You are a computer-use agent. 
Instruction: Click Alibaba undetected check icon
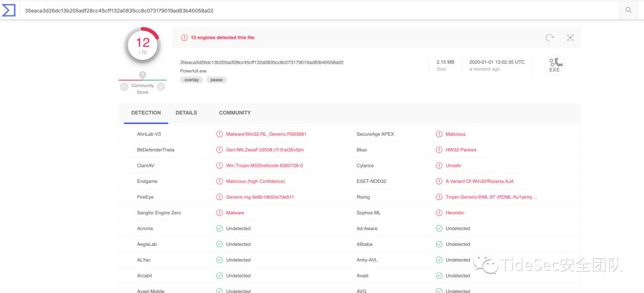click(x=439, y=244)
